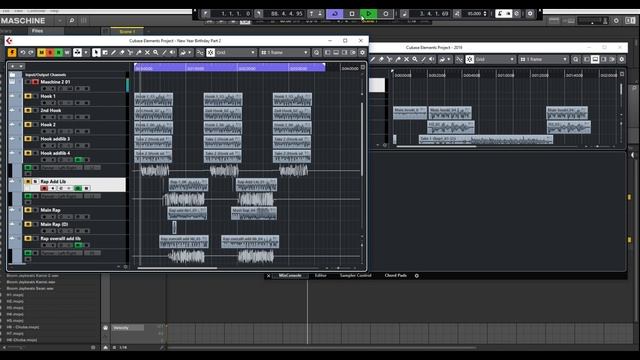Select the Play speaker tool
The height and width of the screenshot is (360, 640).
pyautogui.click(x=173, y=53)
